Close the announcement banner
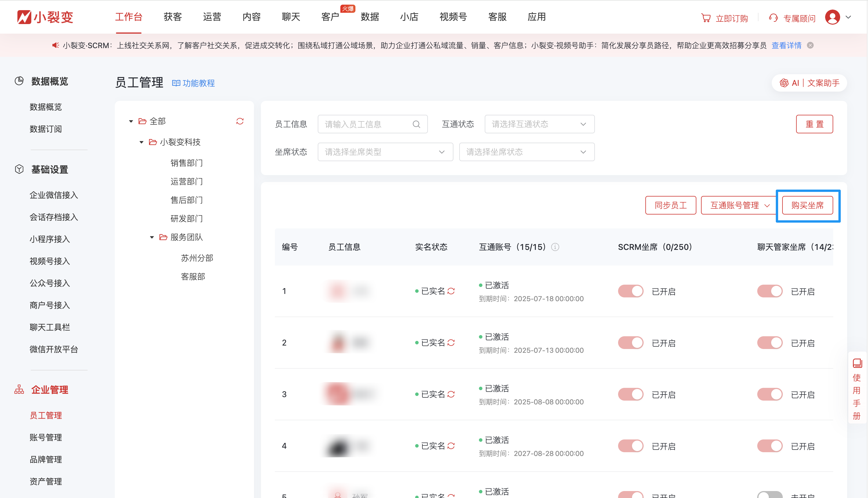Image resolution: width=868 pixels, height=498 pixels. (x=810, y=46)
